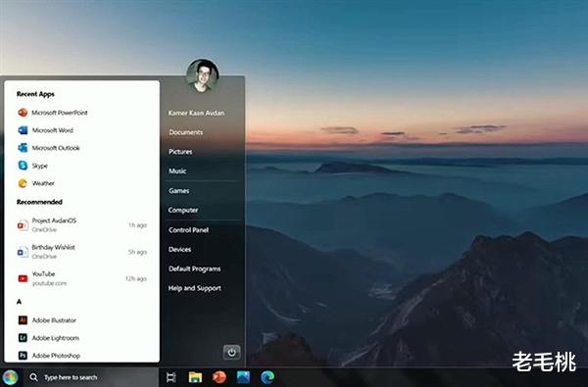
Task: Open Default Programs
Action: [195, 268]
